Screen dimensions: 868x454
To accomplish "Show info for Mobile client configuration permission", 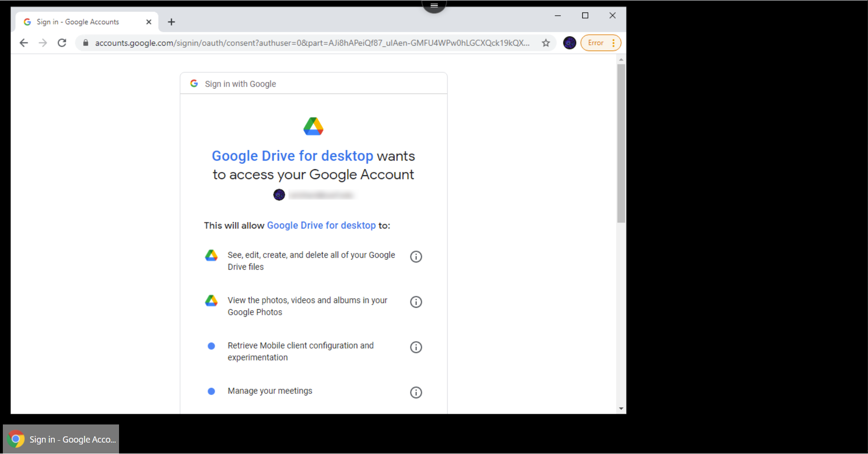I will pyautogui.click(x=416, y=347).
